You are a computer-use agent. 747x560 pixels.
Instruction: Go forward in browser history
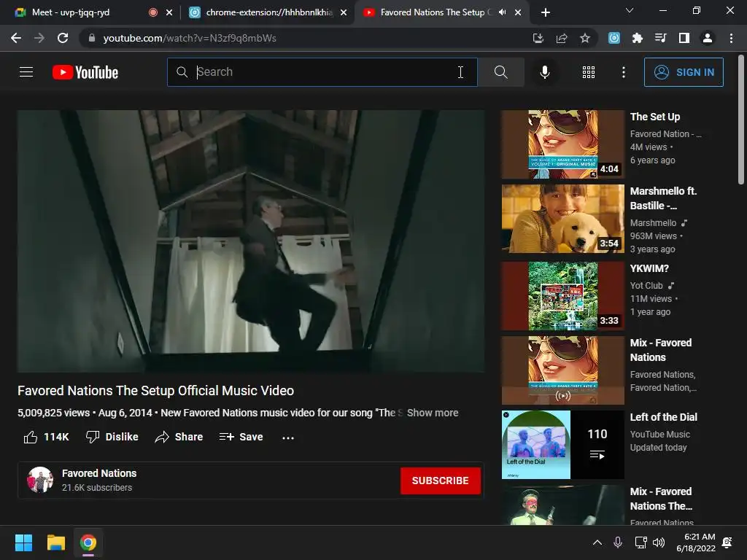click(39, 38)
